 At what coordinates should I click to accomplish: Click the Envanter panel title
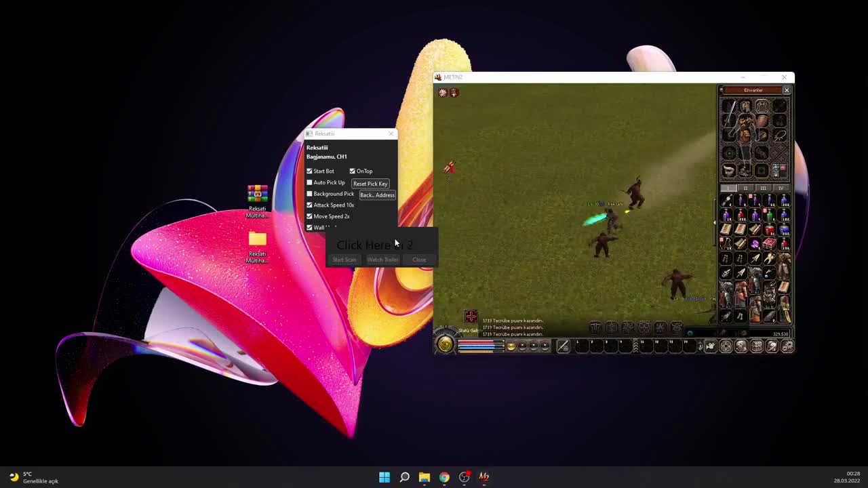click(753, 90)
